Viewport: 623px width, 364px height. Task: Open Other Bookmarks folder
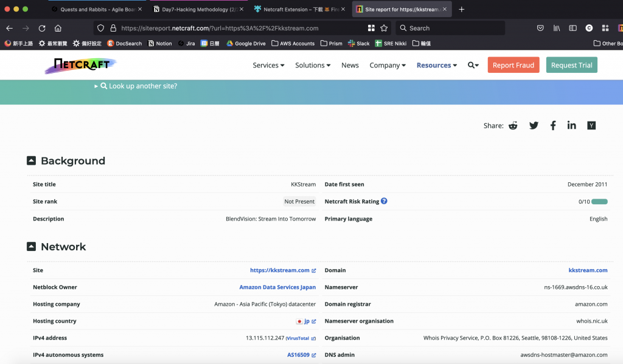pos(608,43)
